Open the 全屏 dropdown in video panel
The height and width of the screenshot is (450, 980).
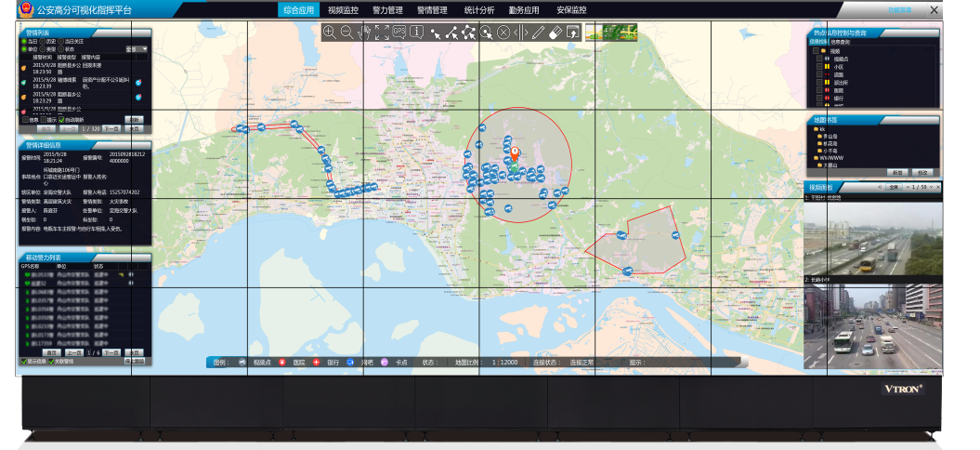coord(894,187)
